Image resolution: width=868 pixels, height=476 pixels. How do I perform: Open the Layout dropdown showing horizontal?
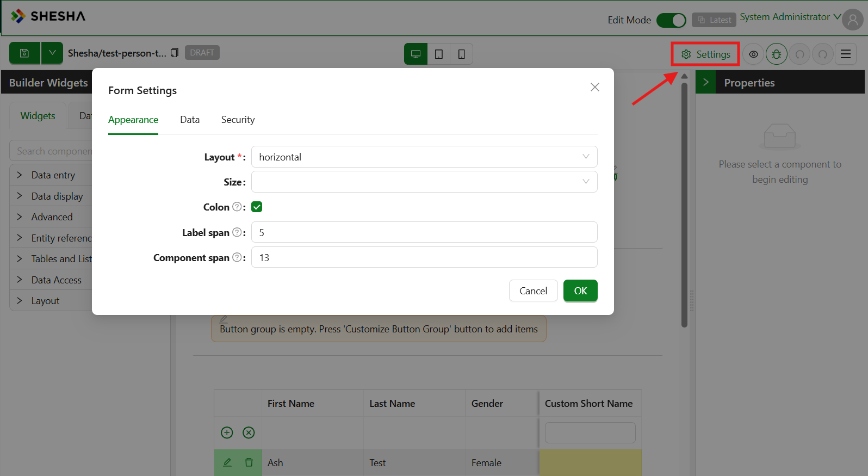tap(424, 157)
